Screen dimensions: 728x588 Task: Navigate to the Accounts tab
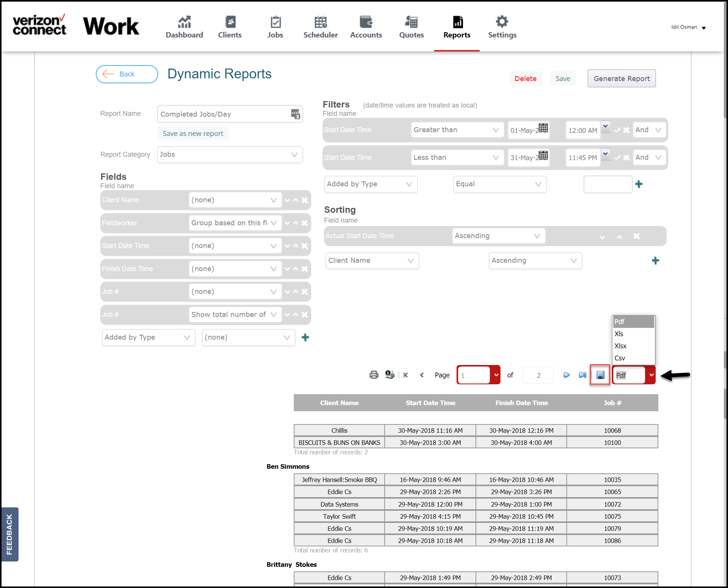click(x=366, y=27)
